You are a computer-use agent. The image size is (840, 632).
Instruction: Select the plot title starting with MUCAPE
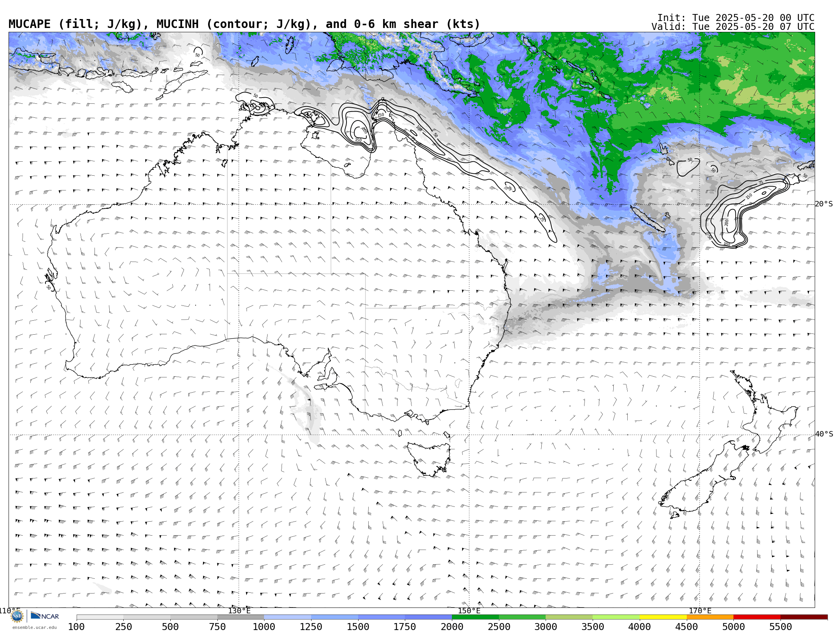[244, 24]
